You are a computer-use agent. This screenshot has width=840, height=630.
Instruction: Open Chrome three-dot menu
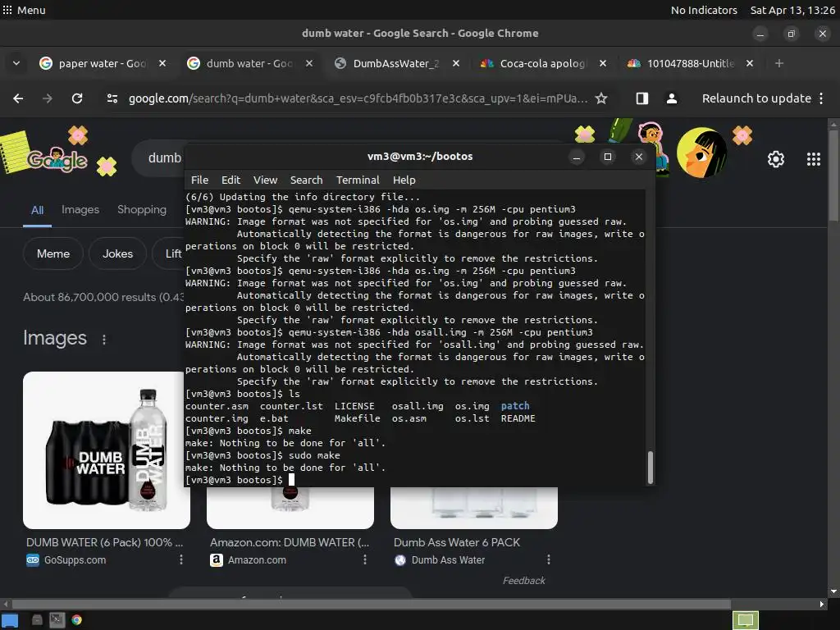pos(821,98)
